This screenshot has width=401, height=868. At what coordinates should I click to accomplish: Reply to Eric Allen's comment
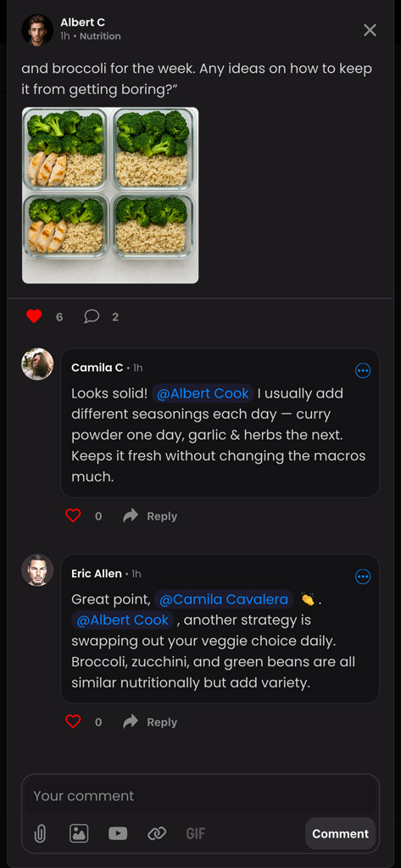(150, 722)
